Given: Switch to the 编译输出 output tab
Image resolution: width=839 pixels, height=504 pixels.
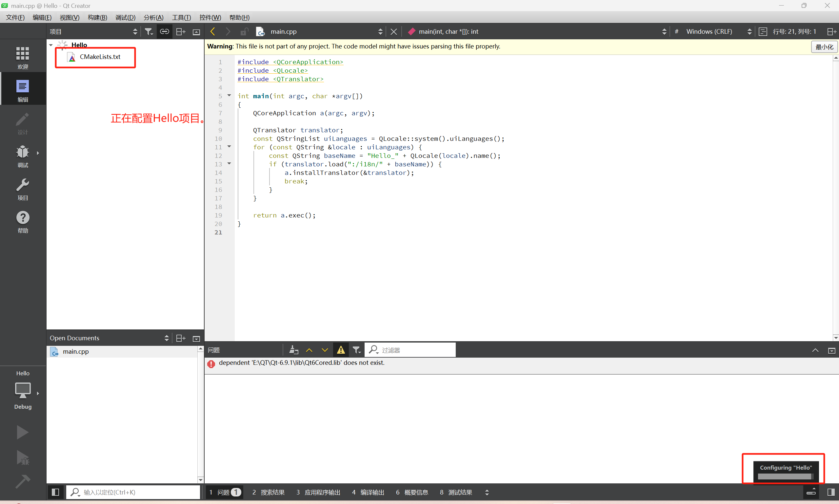Looking at the screenshot, I should [x=368, y=492].
